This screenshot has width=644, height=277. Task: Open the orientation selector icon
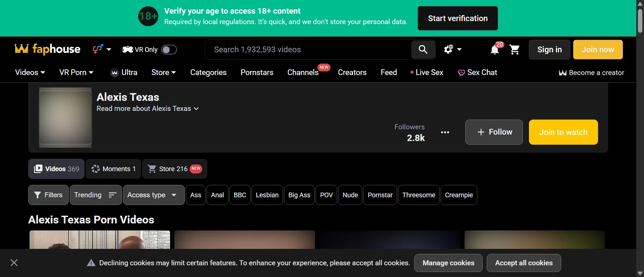(102, 49)
